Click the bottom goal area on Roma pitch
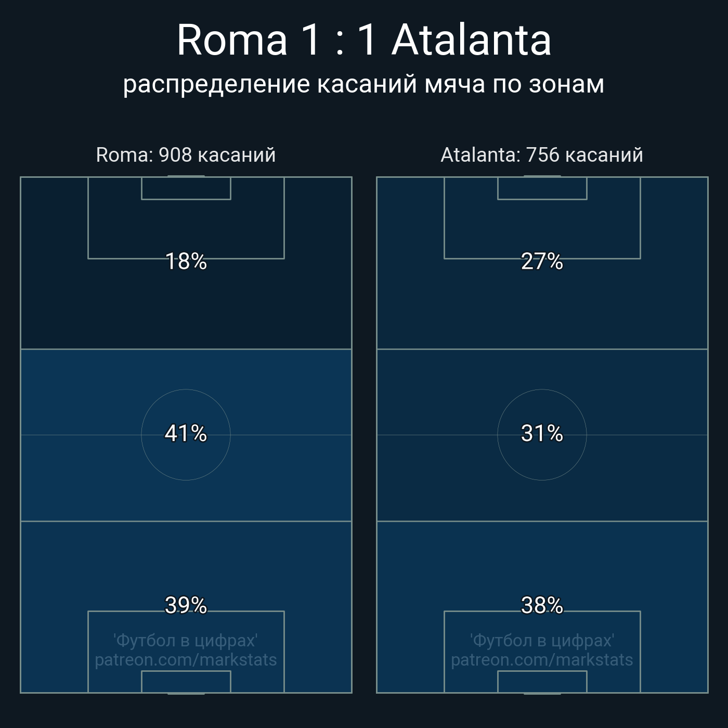Image resolution: width=728 pixels, height=728 pixels. [186, 682]
